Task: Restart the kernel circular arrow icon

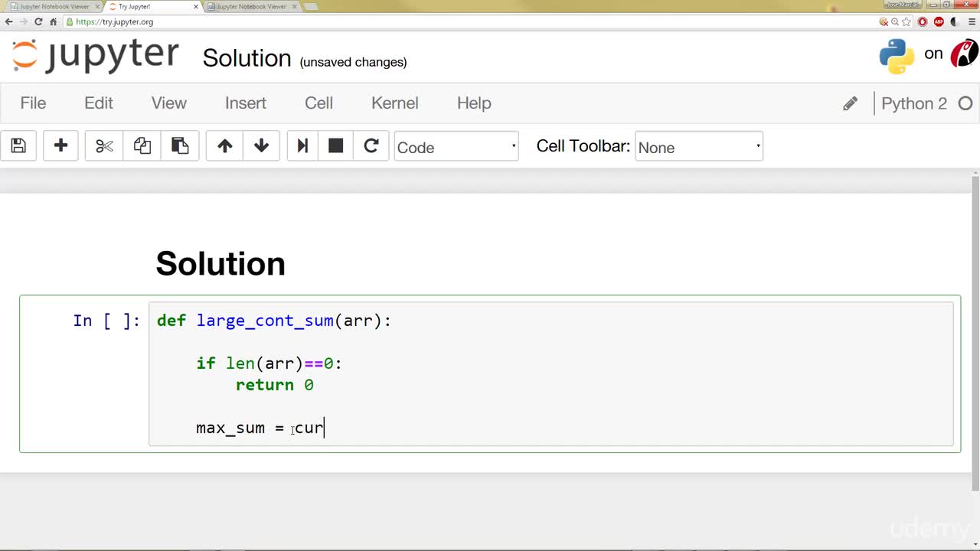Action: click(x=371, y=145)
